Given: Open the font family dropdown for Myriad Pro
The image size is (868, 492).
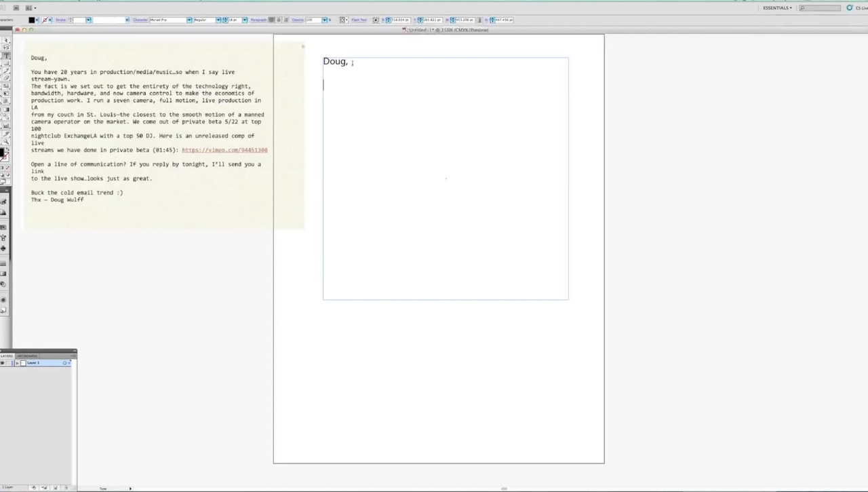Looking at the screenshot, I should coord(189,20).
